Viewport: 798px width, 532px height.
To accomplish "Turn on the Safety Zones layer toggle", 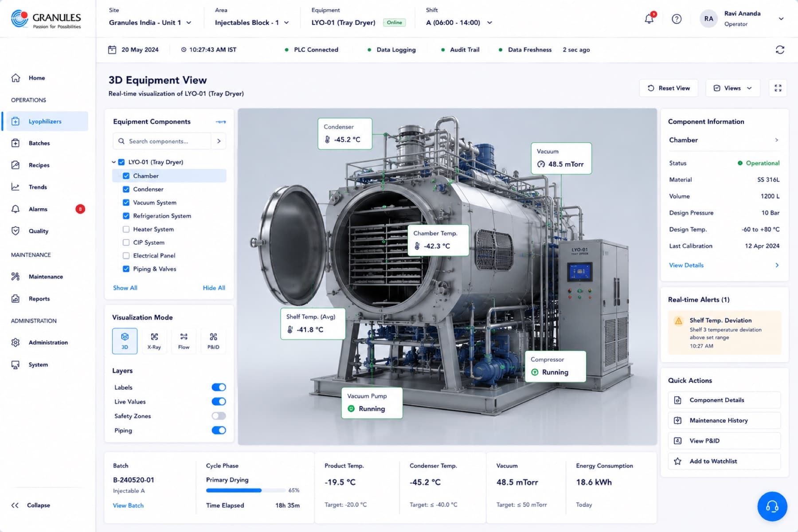I will coord(219,416).
